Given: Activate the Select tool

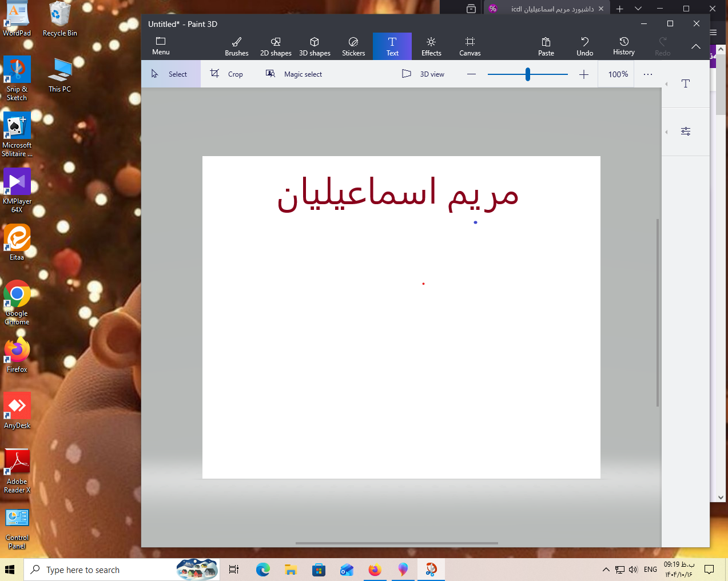Looking at the screenshot, I should pos(170,74).
